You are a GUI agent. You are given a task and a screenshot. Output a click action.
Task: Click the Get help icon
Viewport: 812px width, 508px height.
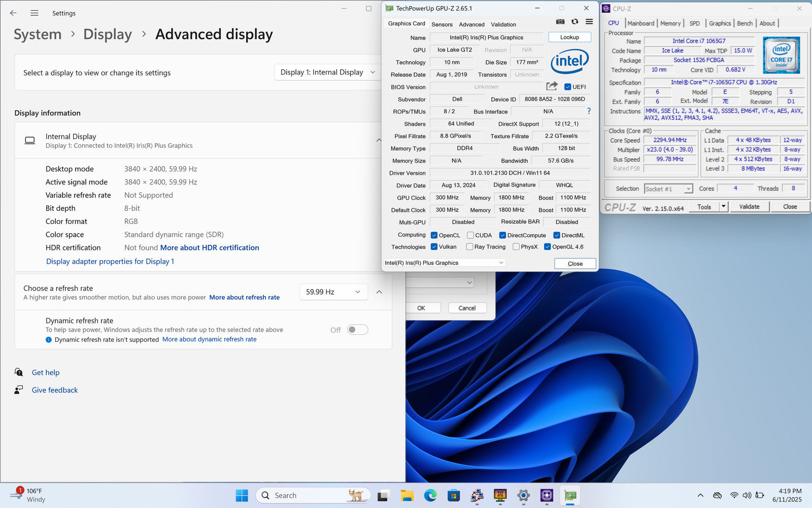pyautogui.click(x=19, y=372)
